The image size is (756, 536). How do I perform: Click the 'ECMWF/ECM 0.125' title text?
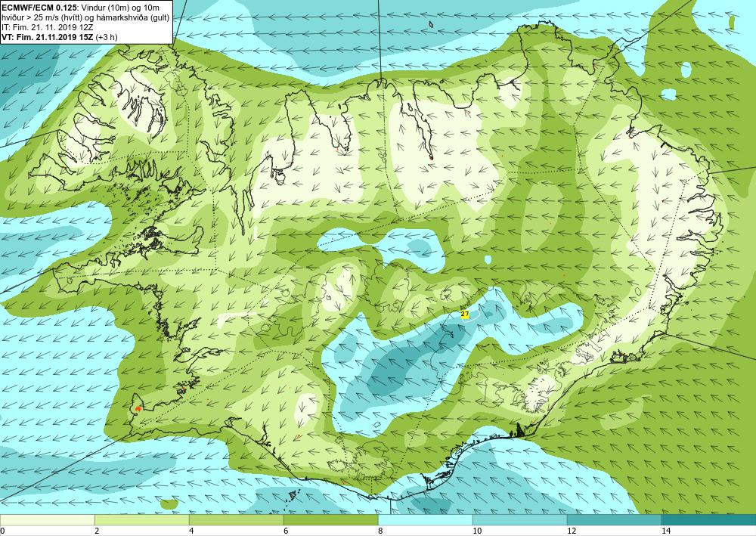tap(39, 8)
